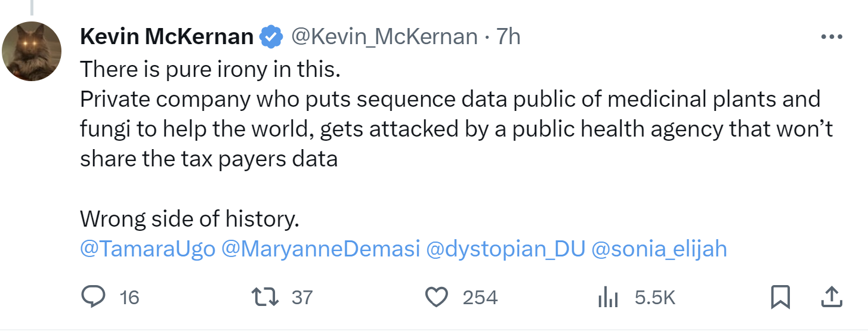Click the 5.5K views count

[654, 297]
